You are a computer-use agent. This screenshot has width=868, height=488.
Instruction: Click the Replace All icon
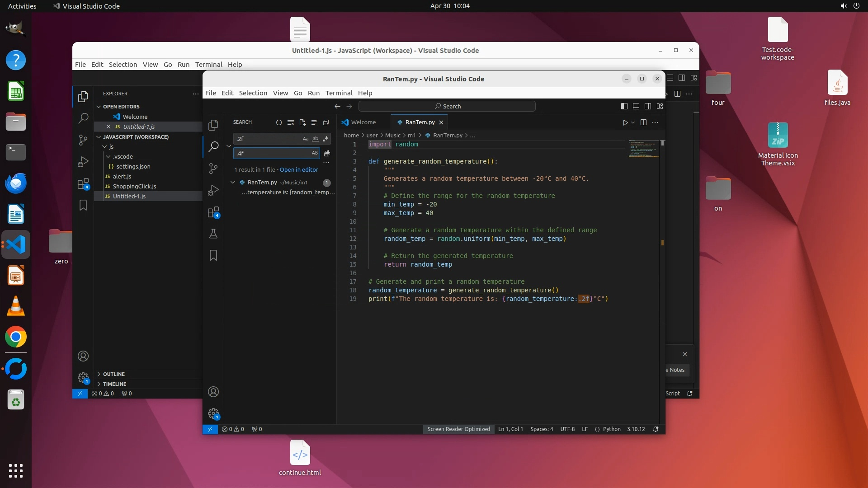327,153
